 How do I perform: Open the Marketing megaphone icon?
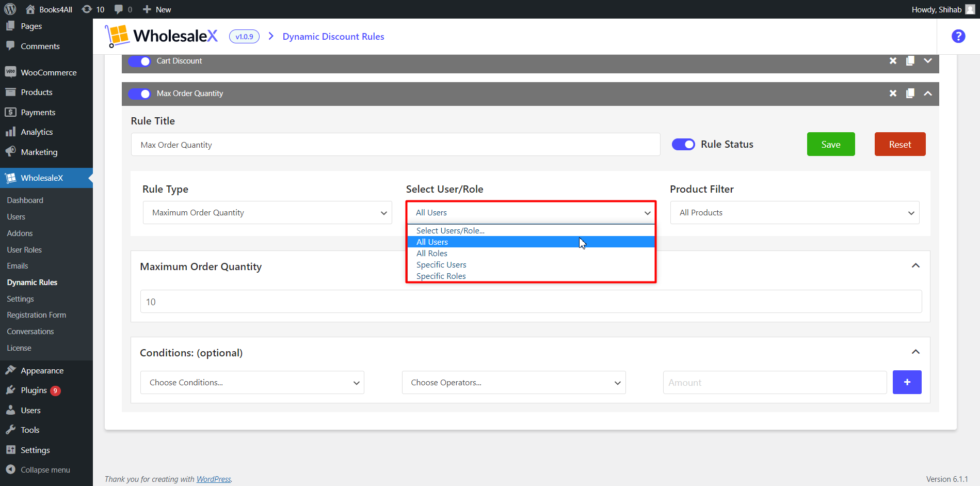[x=10, y=151]
